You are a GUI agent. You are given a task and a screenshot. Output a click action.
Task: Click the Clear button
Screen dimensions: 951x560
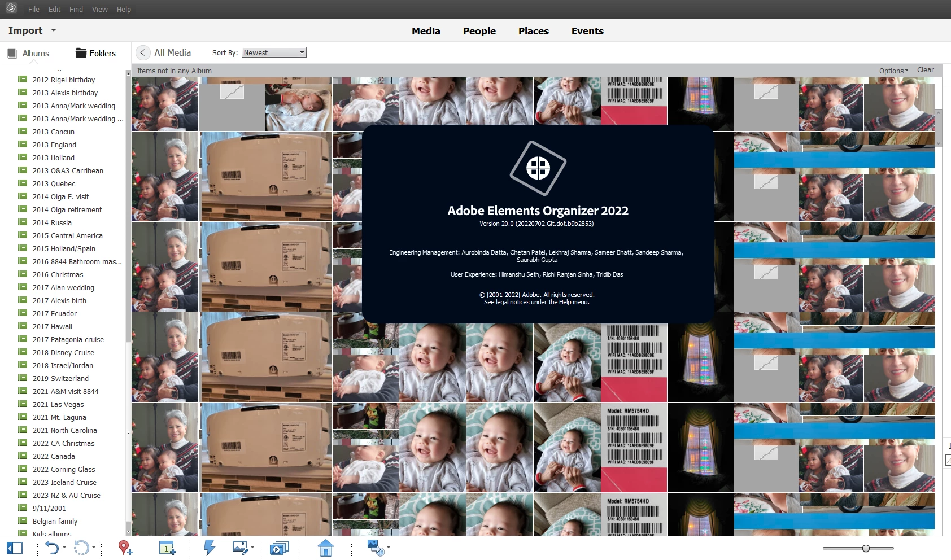925,70
